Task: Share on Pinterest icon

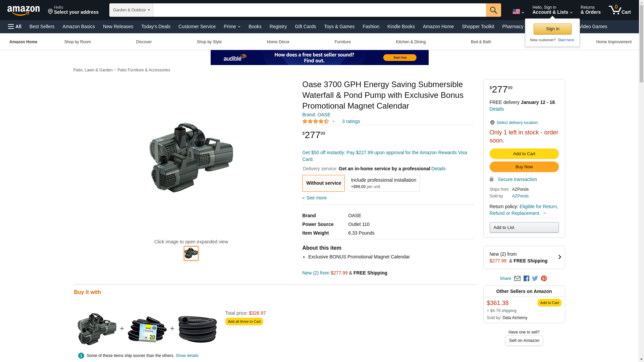Action: click(544, 279)
